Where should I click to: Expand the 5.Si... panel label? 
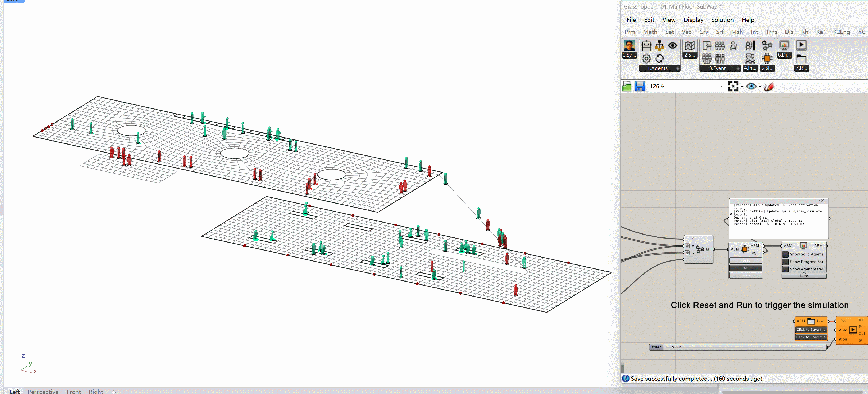pos(767,68)
